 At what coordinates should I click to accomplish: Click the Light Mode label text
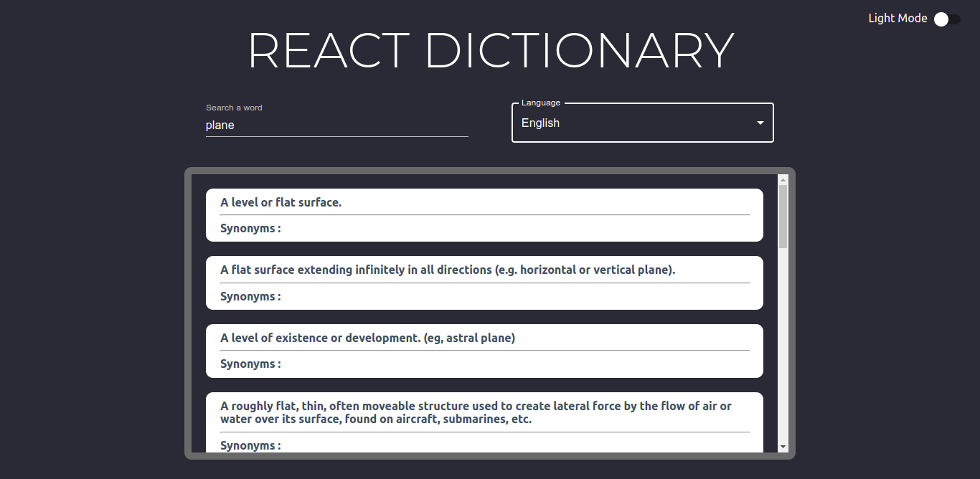[x=897, y=19]
